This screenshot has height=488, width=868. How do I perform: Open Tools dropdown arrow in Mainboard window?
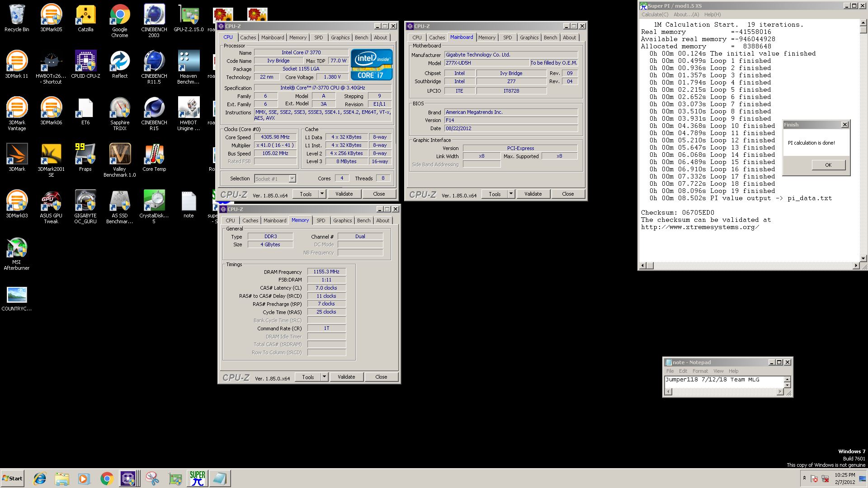[x=511, y=194]
